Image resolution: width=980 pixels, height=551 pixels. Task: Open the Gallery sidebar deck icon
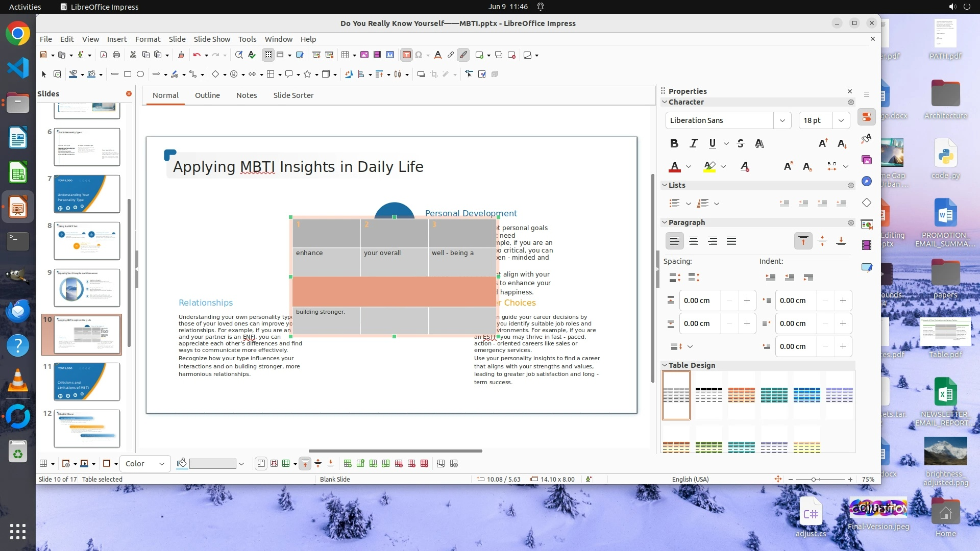867,160
